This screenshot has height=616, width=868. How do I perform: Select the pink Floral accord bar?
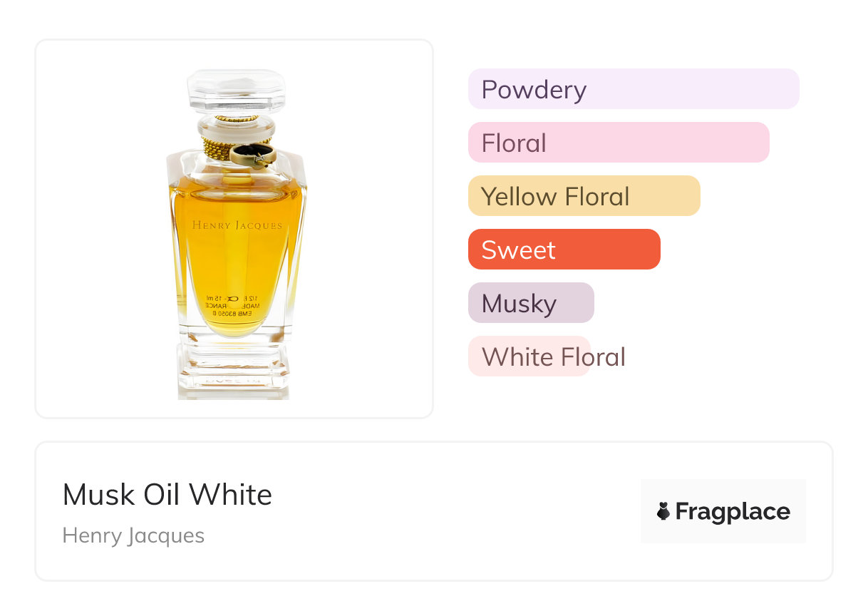point(618,143)
